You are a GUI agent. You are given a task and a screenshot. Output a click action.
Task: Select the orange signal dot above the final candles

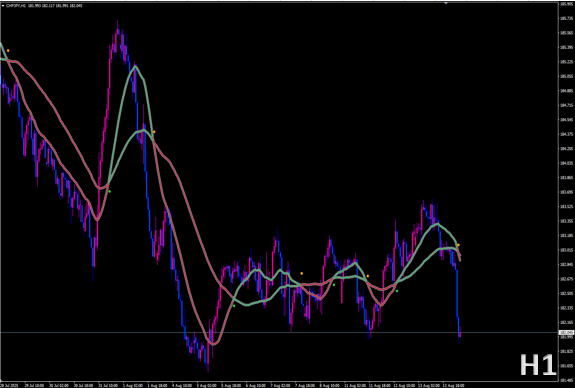pos(458,245)
